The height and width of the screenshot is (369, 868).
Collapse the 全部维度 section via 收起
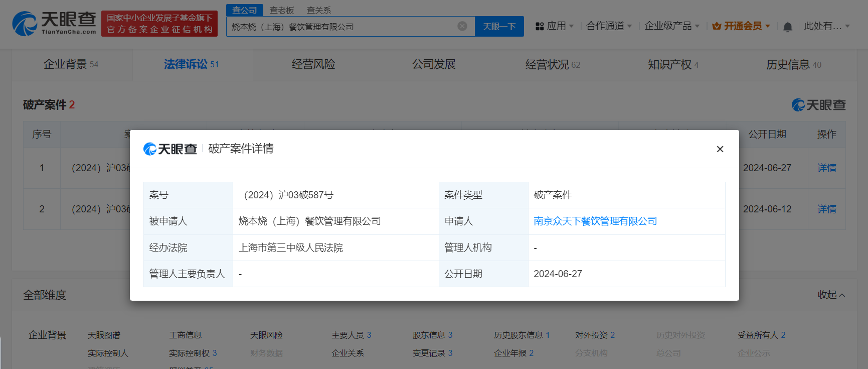tap(831, 295)
